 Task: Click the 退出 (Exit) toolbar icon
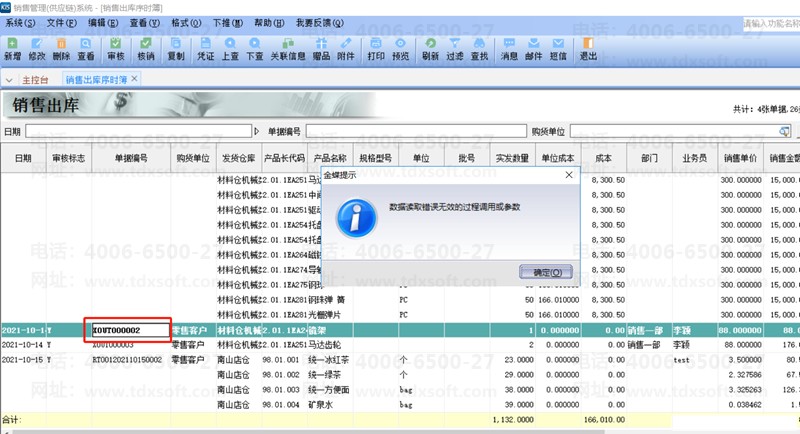point(589,49)
